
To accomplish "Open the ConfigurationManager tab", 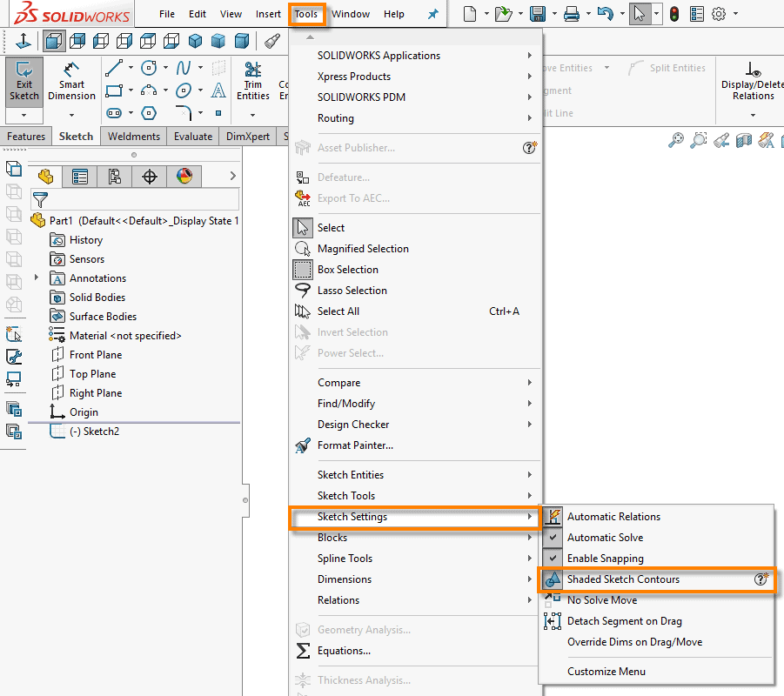I will [x=115, y=177].
